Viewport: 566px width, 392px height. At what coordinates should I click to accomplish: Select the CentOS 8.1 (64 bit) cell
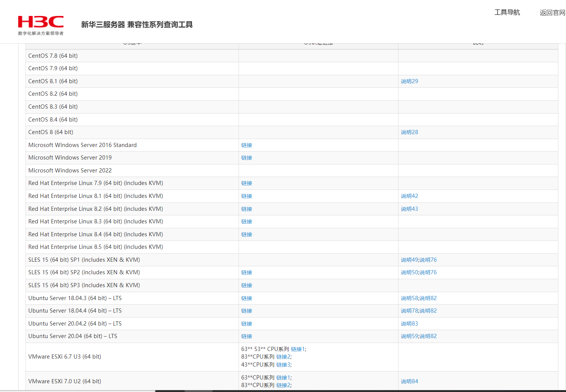click(x=132, y=81)
